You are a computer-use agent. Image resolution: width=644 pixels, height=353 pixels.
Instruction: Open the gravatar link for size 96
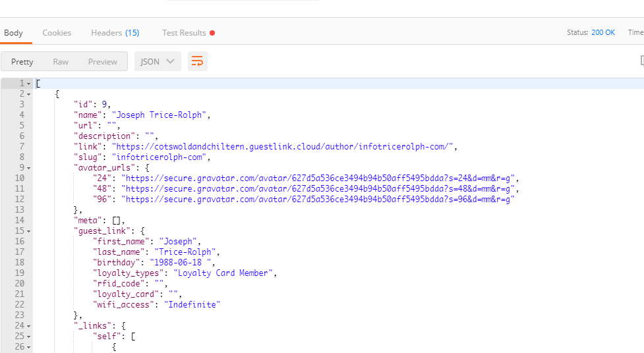[x=318, y=200]
